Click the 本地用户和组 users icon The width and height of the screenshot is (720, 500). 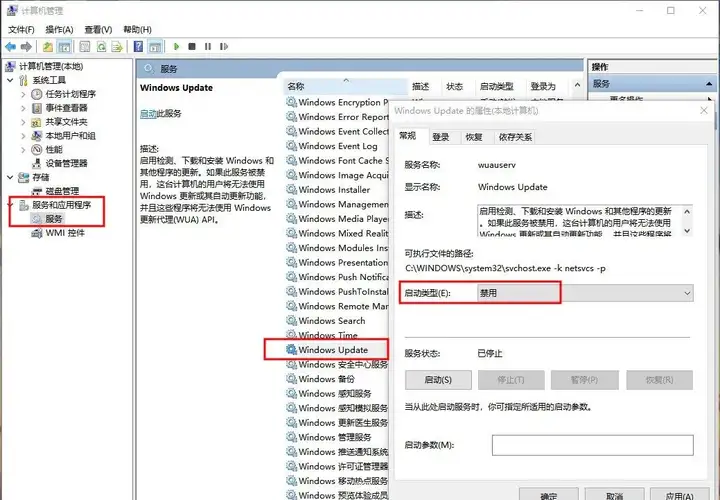click(37, 136)
